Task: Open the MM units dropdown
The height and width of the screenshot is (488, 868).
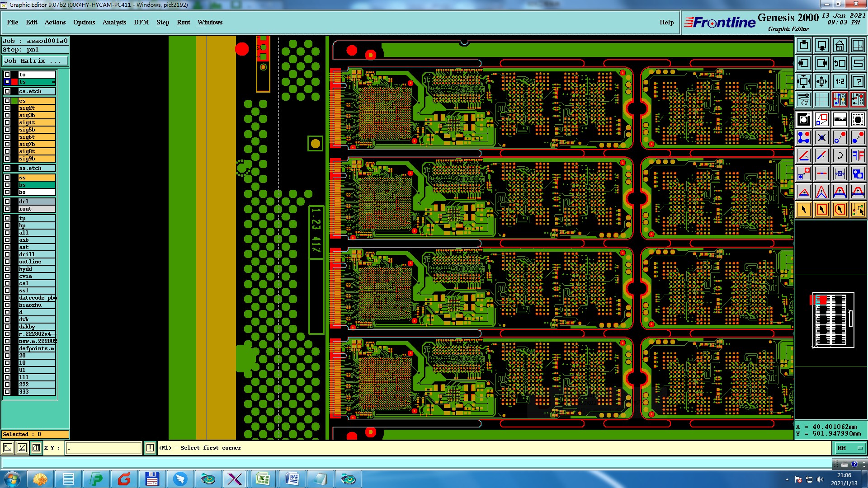Action: pyautogui.click(x=850, y=448)
